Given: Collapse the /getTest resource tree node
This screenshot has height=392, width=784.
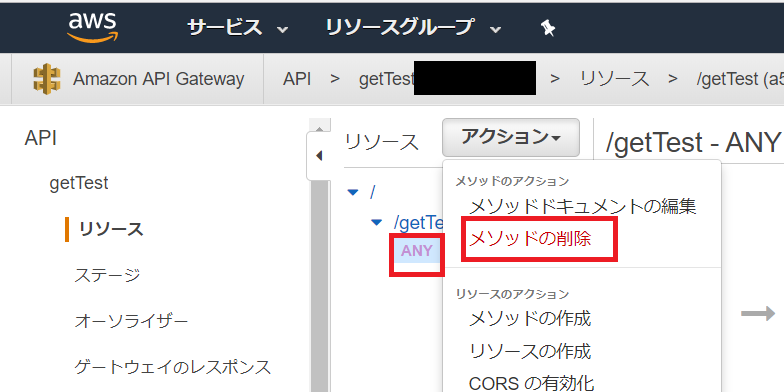Looking at the screenshot, I should [376, 222].
